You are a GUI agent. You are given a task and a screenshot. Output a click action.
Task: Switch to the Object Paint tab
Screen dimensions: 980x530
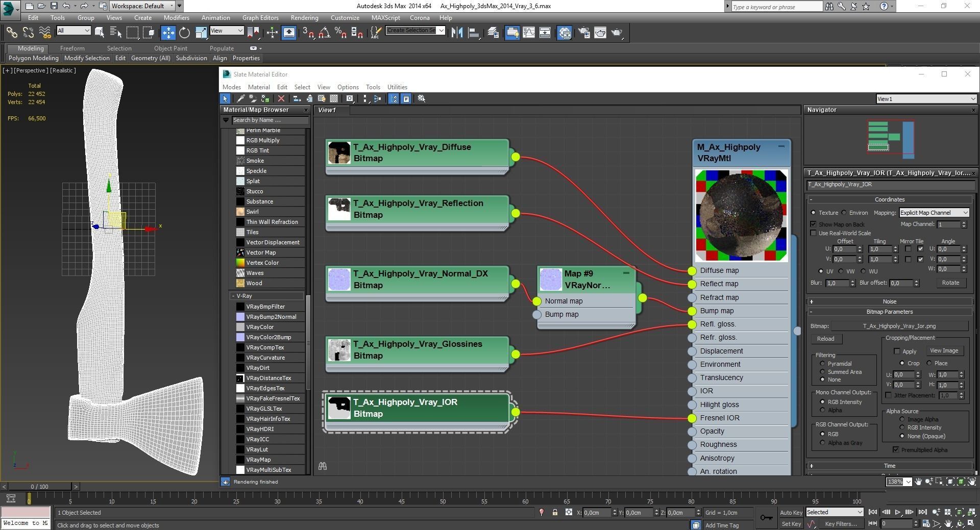coord(170,48)
